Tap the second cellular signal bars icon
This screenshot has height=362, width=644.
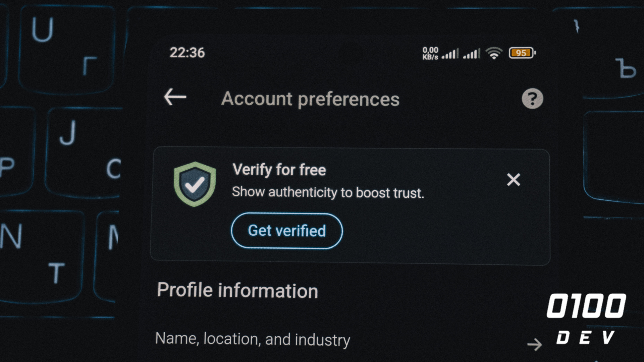pyautogui.click(x=472, y=54)
